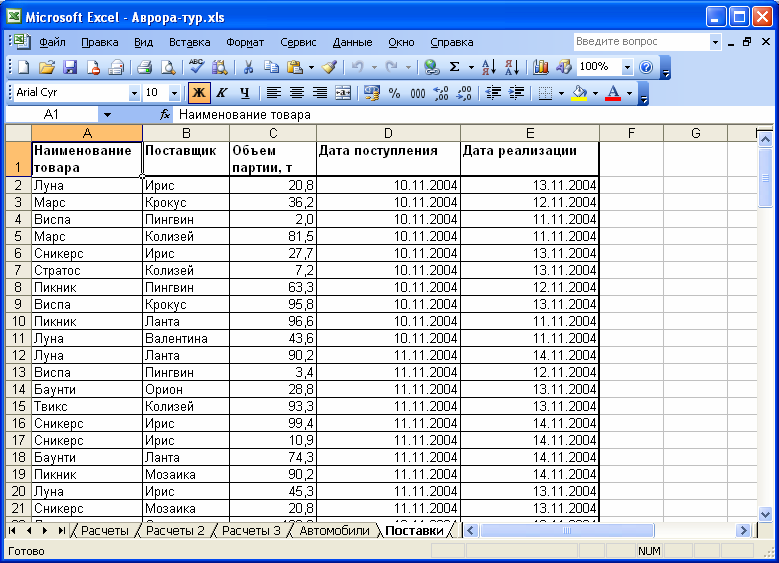Open the font size dropdown

[x=174, y=93]
